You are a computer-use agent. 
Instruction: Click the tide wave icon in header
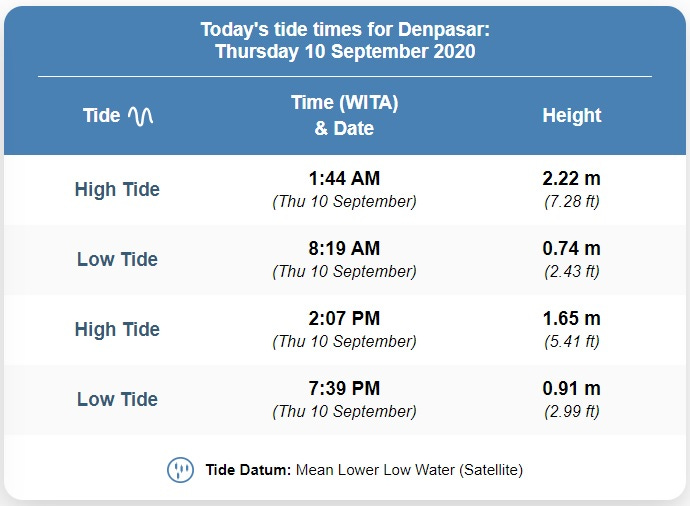coord(140,116)
